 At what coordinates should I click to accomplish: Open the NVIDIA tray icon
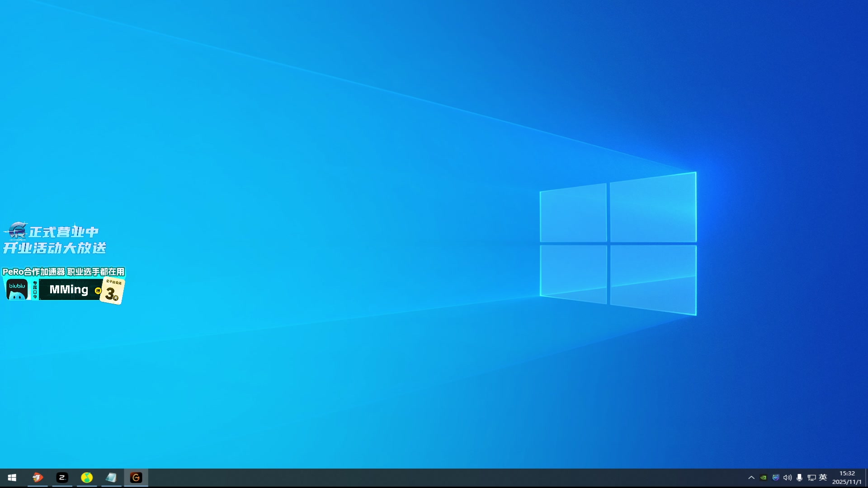764,478
